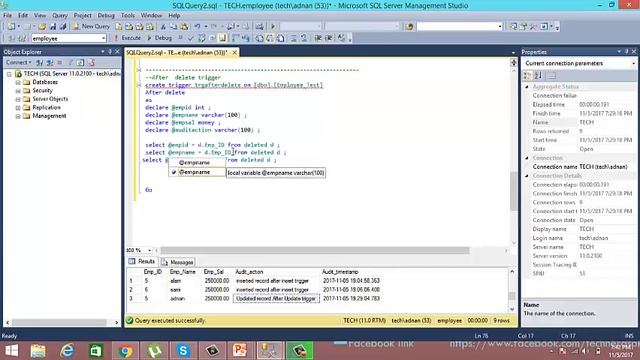Click the Paste icon in toolbar

(x=184, y=27)
